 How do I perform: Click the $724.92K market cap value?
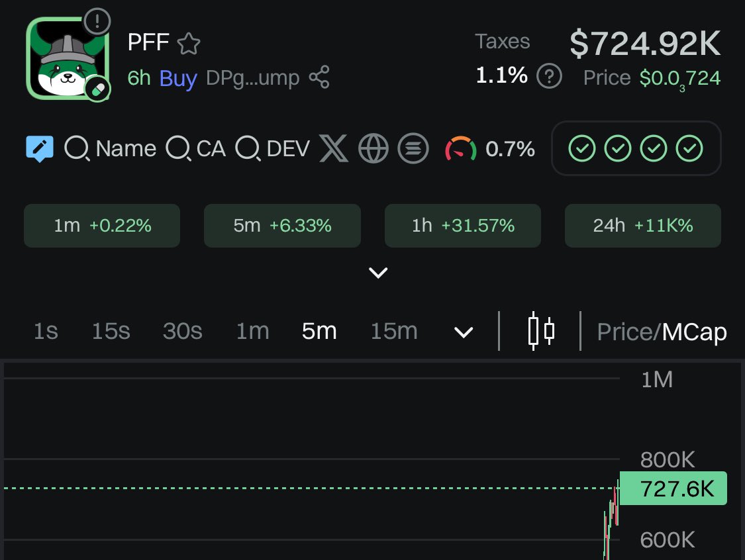pos(645,44)
